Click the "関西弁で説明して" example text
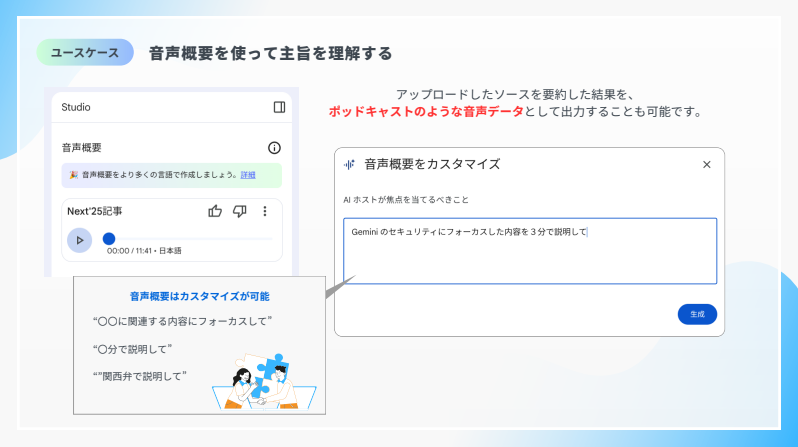Screen dimensions: 798x447 point(140,376)
